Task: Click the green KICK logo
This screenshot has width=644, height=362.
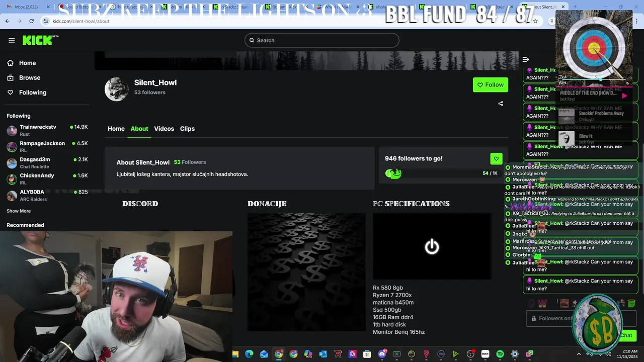Action: pyautogui.click(x=40, y=40)
